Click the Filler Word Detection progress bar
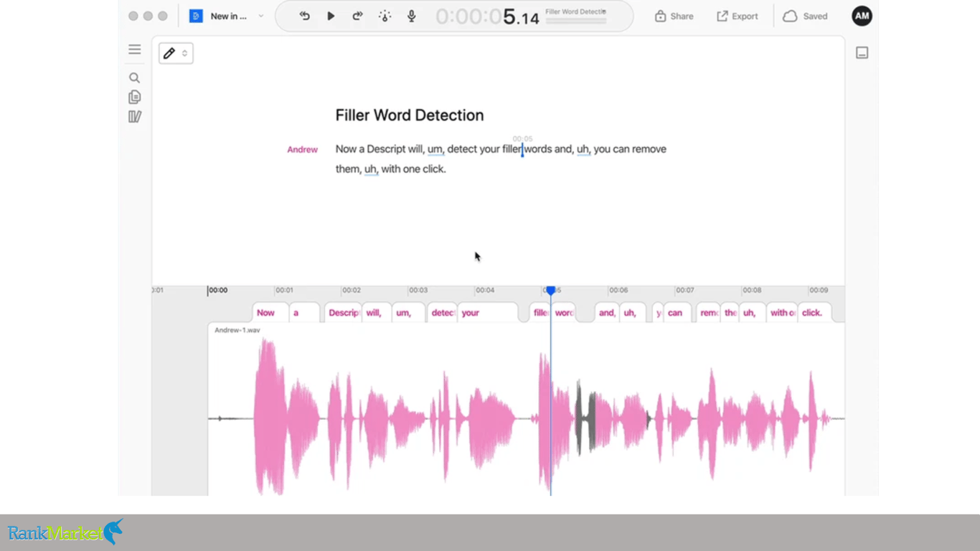The image size is (980, 551). point(575,21)
